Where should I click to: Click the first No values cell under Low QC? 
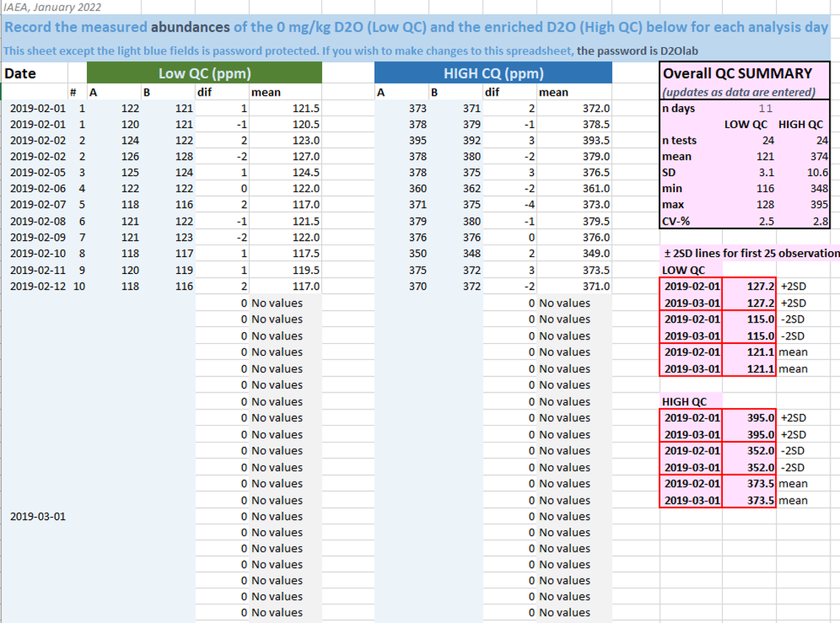(x=277, y=303)
